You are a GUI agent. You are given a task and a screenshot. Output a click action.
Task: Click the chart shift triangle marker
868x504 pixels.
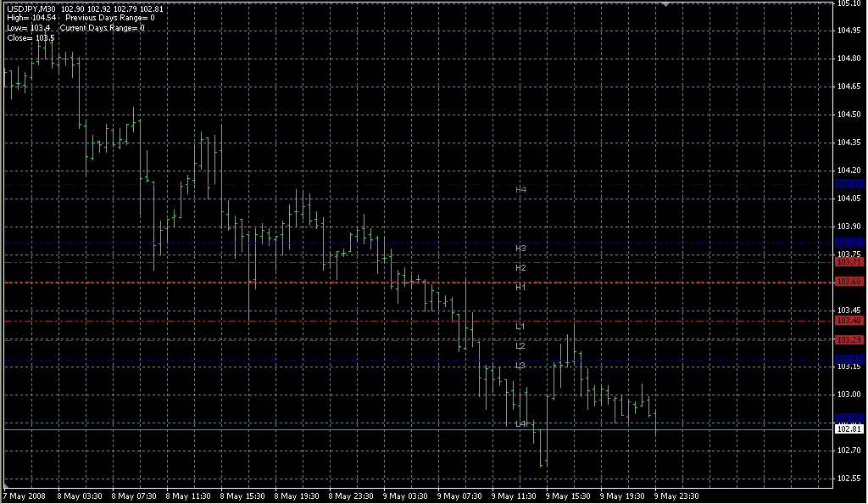668,4
